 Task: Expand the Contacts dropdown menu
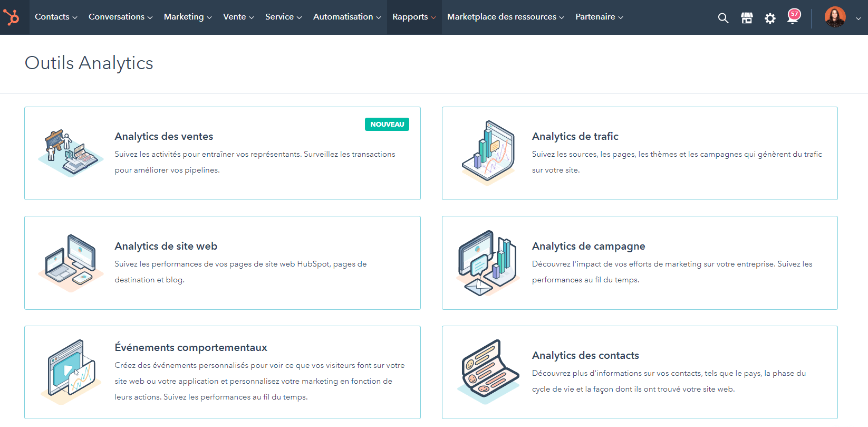coord(56,17)
